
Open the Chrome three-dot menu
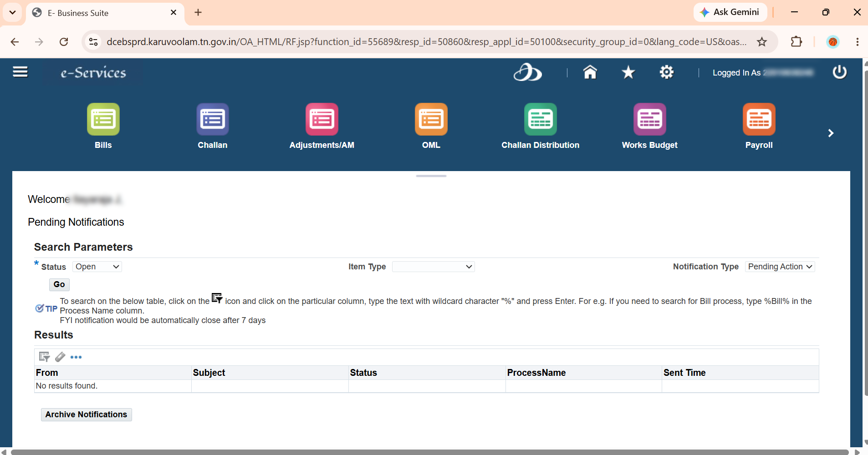858,42
